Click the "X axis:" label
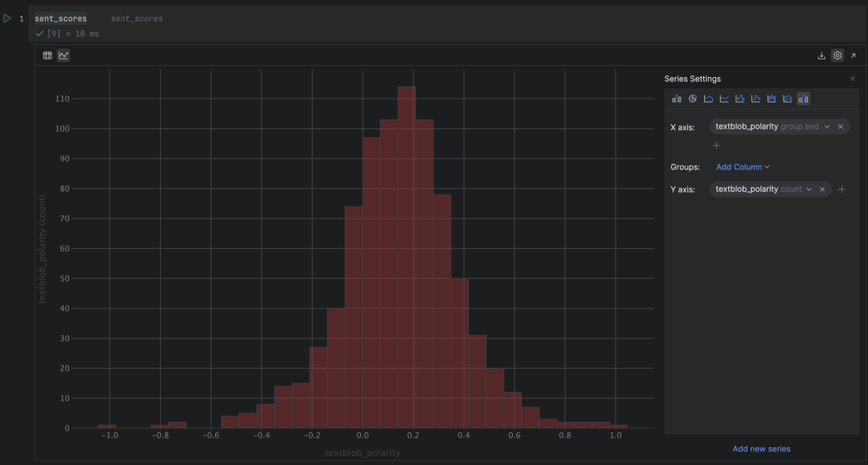868x465 pixels. (x=682, y=127)
